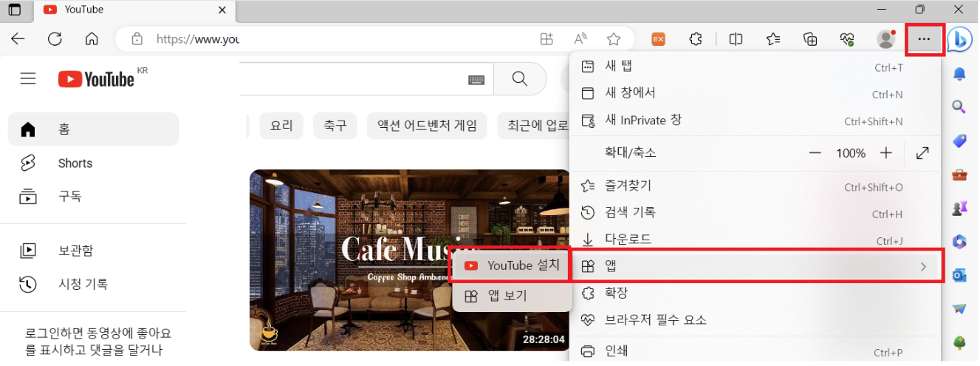The width and height of the screenshot is (980, 366).
Task: Click the orange EX extension icon
Action: (658, 39)
